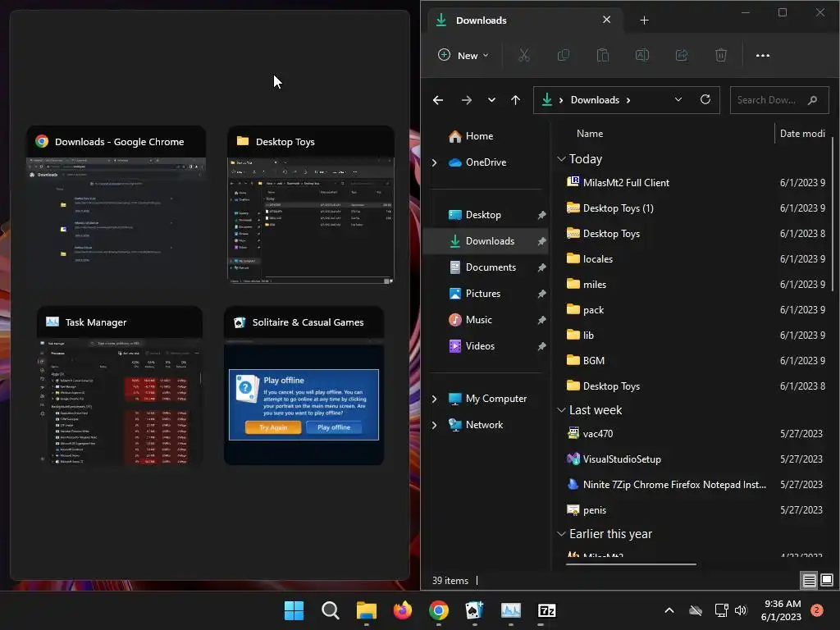Open Documents in navigation pane
Image resolution: width=840 pixels, height=630 pixels.
[487, 267]
